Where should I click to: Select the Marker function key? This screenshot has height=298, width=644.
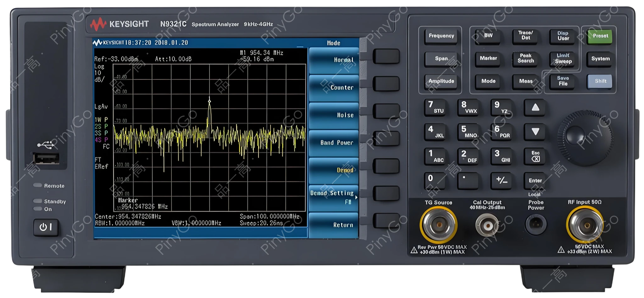coord(488,58)
